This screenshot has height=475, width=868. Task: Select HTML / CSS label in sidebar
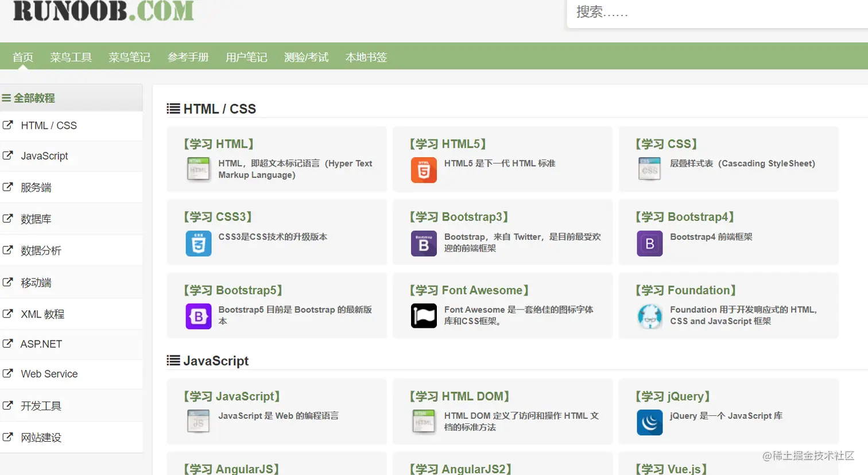pyautogui.click(x=49, y=125)
